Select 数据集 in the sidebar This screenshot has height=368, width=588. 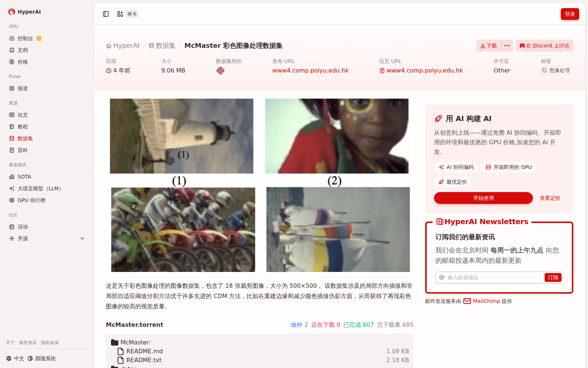[x=25, y=138]
